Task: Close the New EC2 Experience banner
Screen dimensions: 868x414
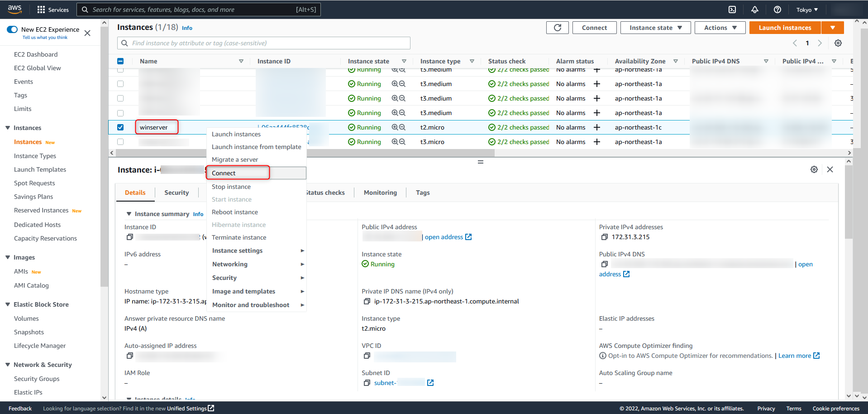Action: pyautogui.click(x=87, y=33)
